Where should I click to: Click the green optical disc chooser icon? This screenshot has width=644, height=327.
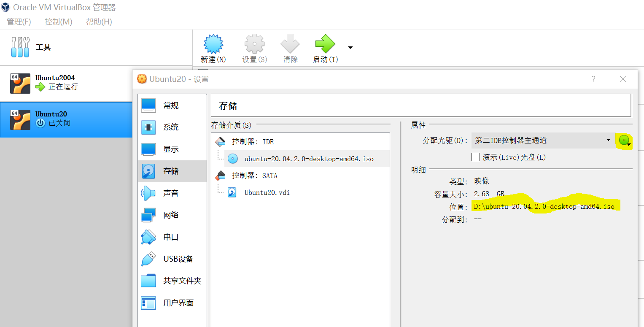tap(625, 141)
